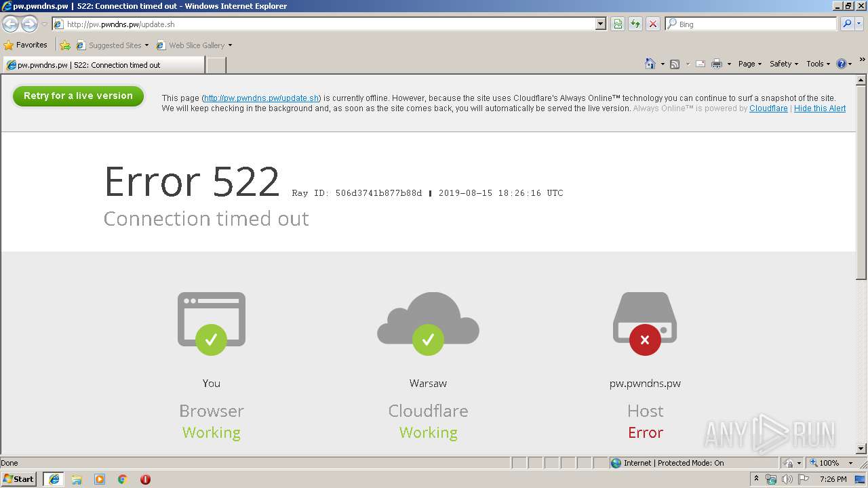
Task: Click the address bar URL field
Action: [324, 24]
